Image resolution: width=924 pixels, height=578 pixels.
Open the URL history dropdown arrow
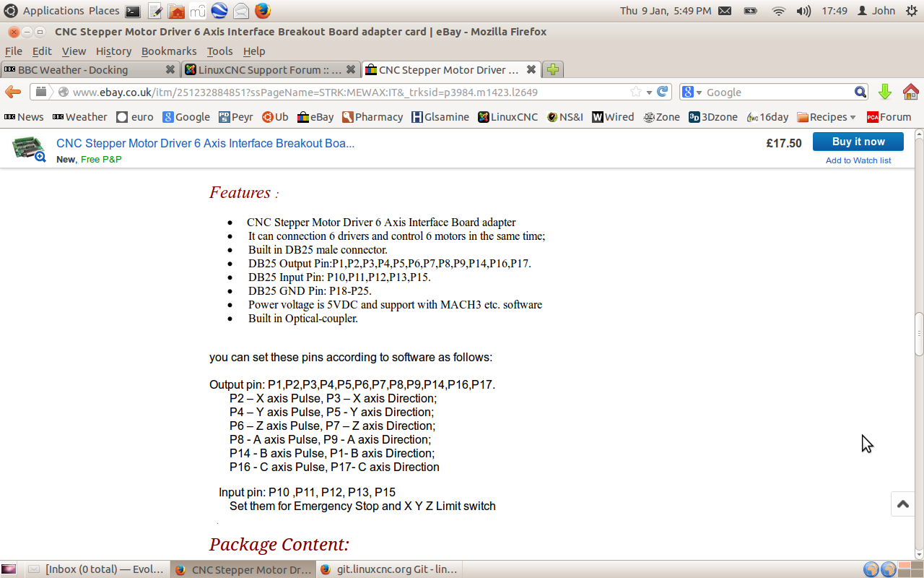point(649,92)
